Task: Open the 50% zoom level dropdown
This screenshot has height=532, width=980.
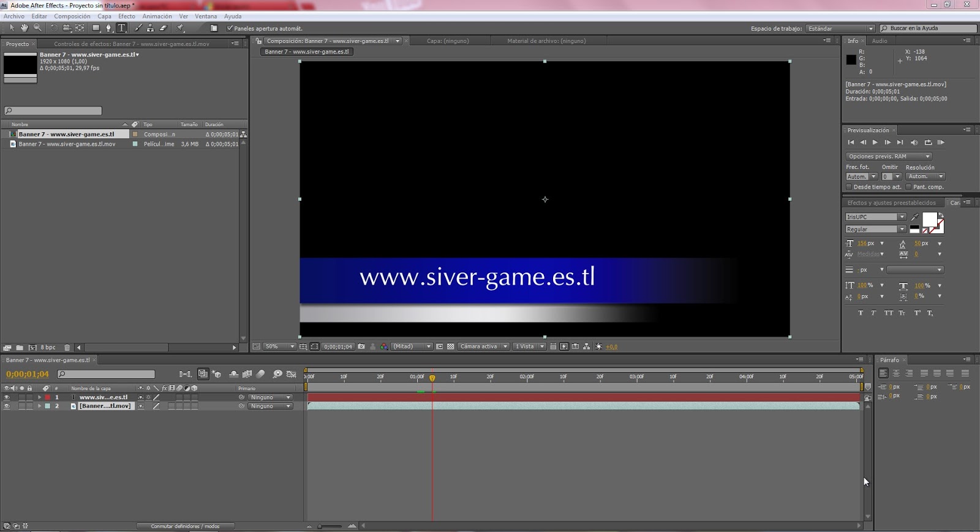Action: click(x=280, y=347)
